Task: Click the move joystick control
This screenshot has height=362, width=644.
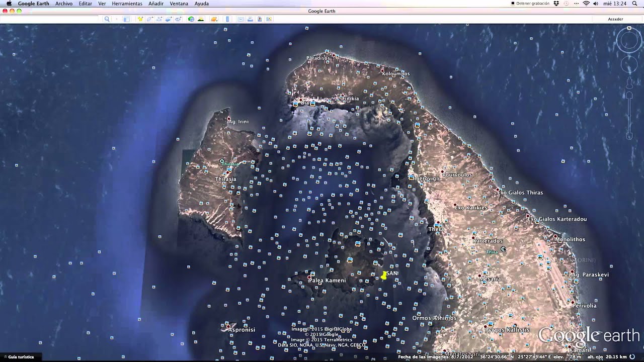Action: [x=629, y=64]
